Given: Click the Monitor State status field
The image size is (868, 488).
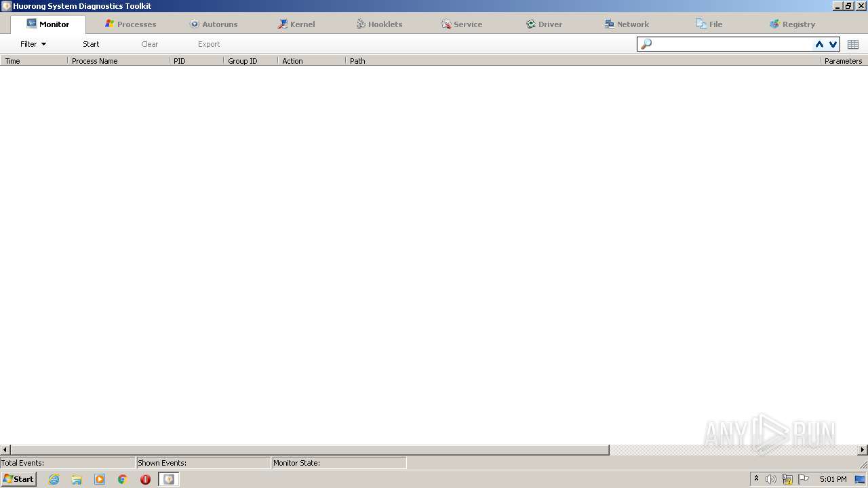Looking at the screenshot, I should tap(339, 463).
